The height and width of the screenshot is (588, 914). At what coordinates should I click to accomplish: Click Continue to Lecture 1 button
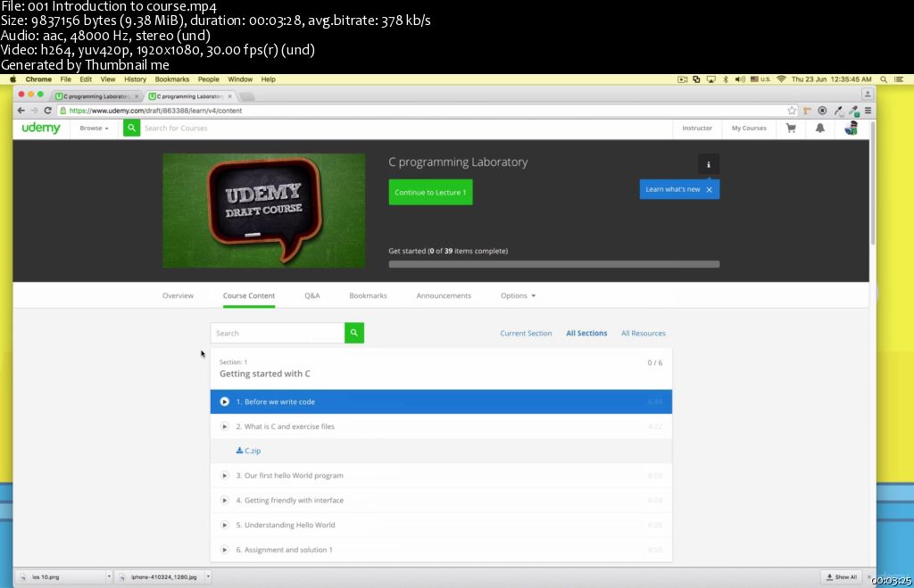click(431, 193)
